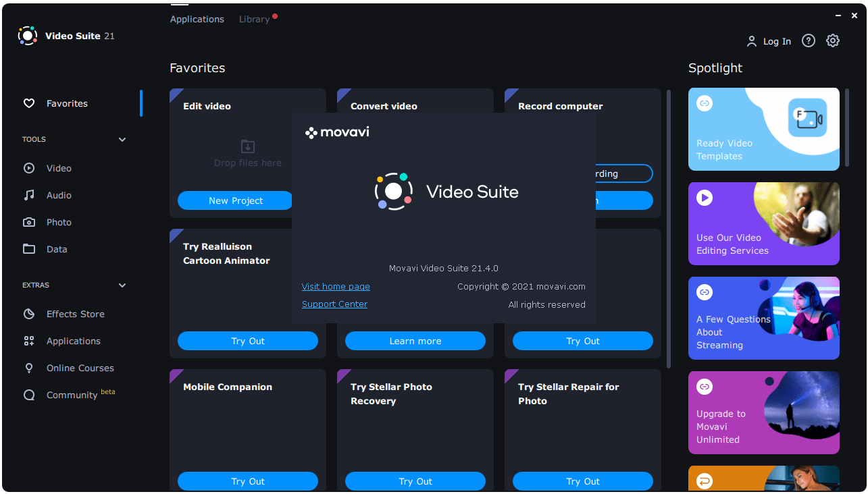
Task: Click the "Try Stellar Repair for Photo" title
Action: coord(568,394)
